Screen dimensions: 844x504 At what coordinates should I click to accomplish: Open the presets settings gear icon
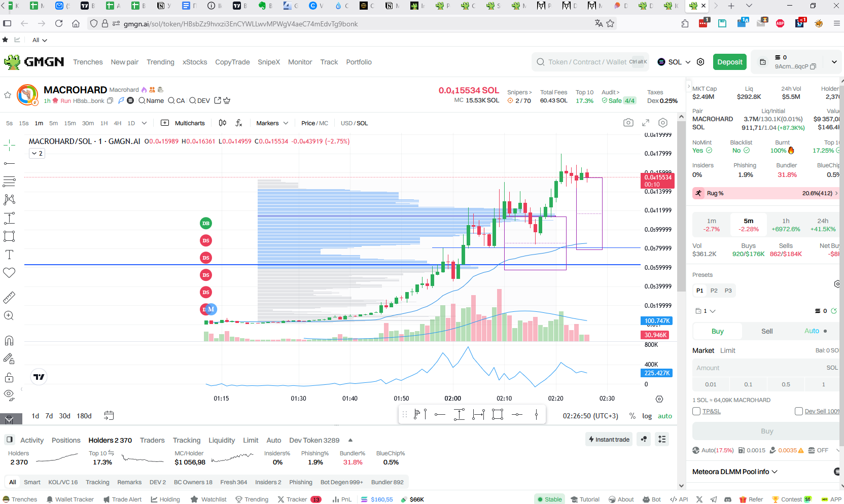point(837,284)
